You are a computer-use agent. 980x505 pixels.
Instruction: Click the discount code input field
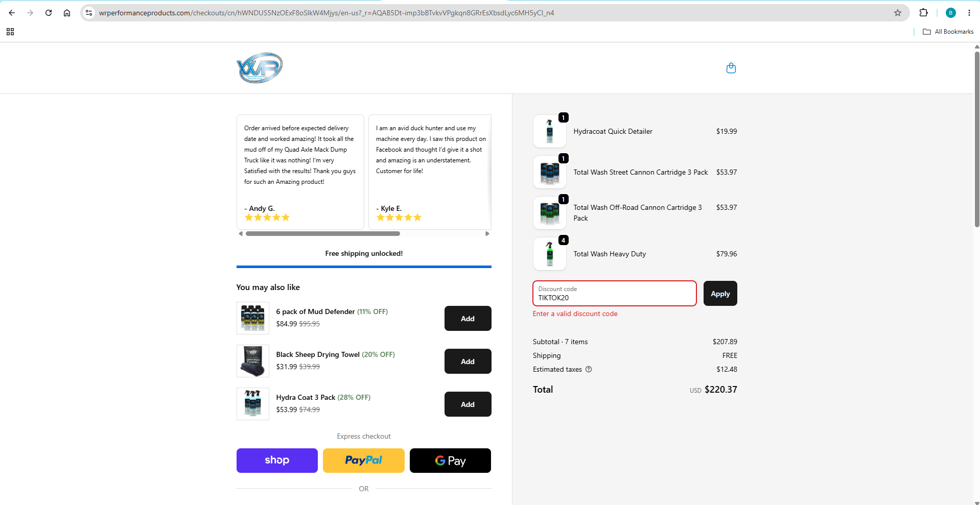(615, 294)
